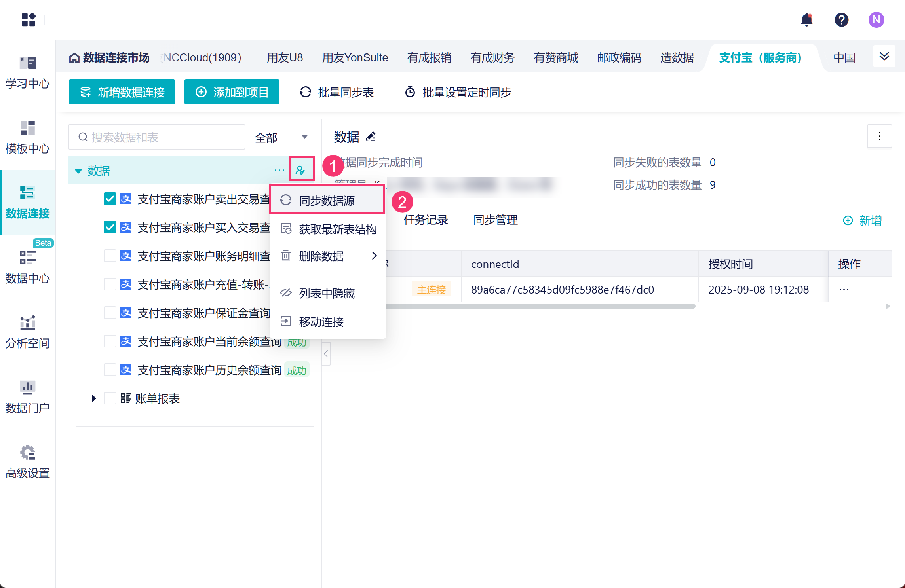Click the pencil icon beside 数据 title

371,137
